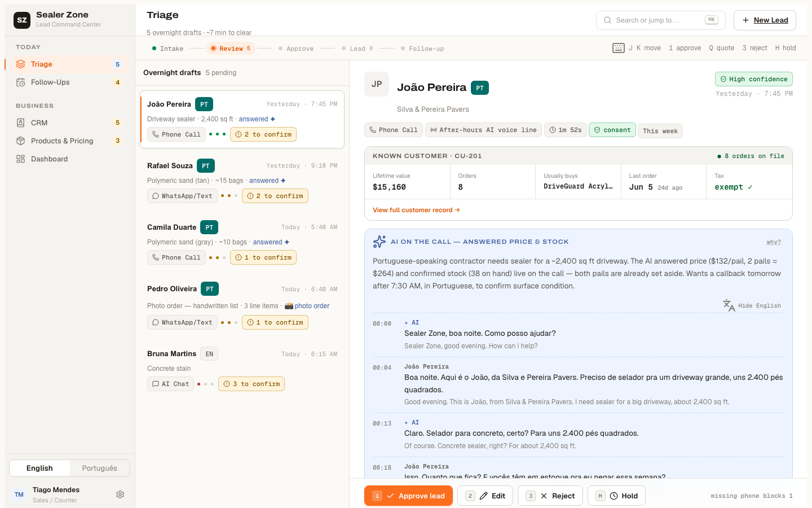Click the keyboard shortcuts icon
The image size is (812, 508).
(x=619, y=48)
